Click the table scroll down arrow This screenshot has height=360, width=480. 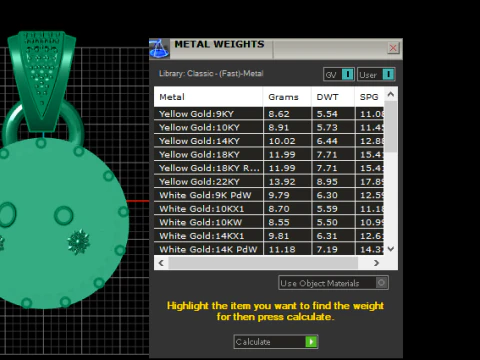(x=391, y=249)
